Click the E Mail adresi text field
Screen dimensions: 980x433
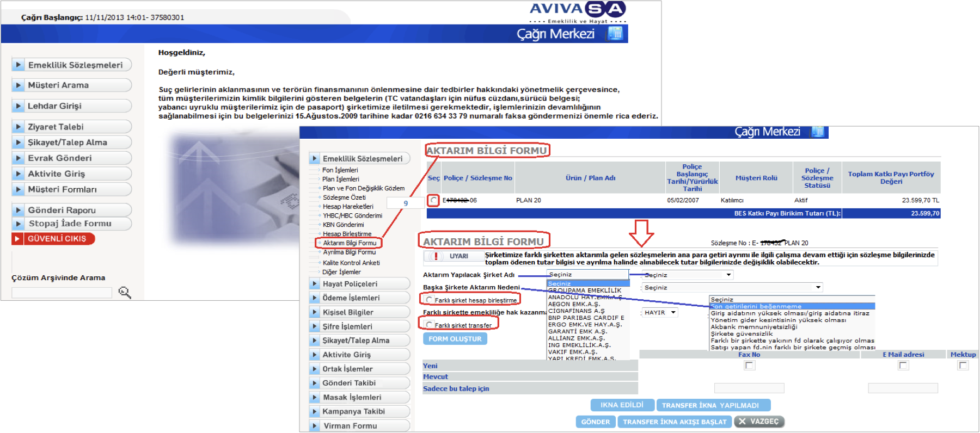pos(903,388)
